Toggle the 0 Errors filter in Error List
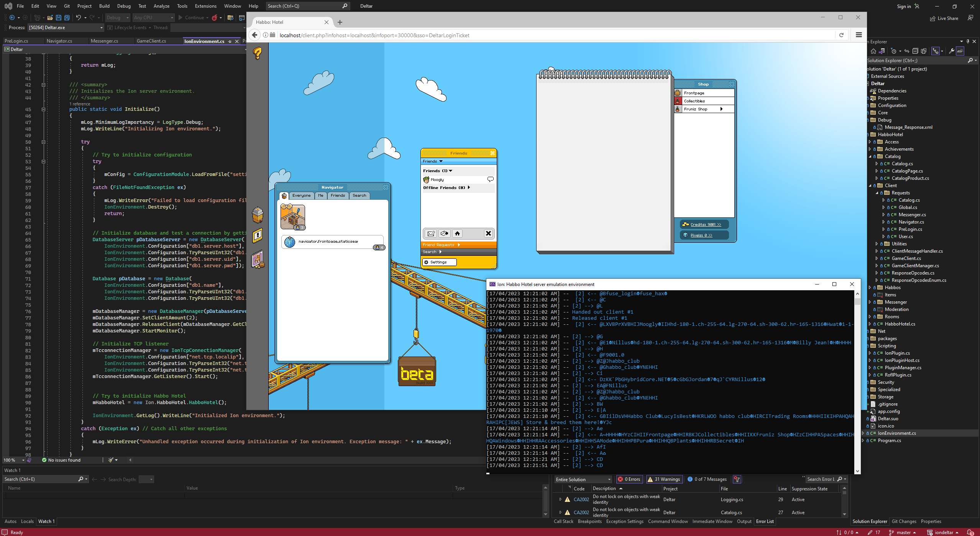 (x=629, y=479)
